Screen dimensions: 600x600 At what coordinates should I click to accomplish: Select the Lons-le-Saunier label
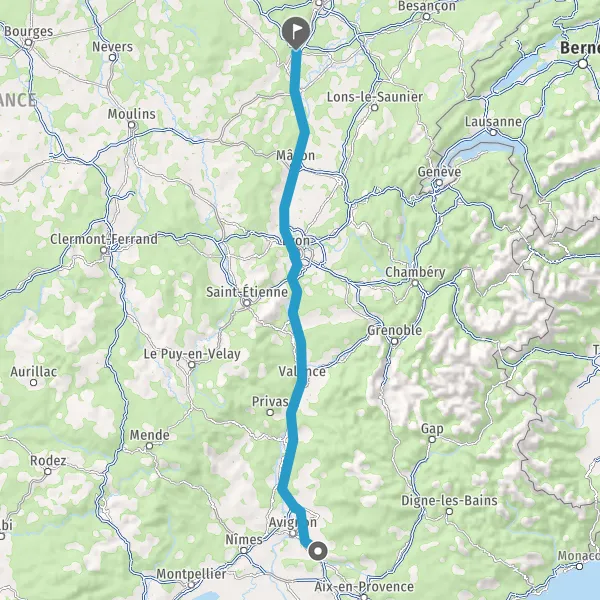point(375,96)
